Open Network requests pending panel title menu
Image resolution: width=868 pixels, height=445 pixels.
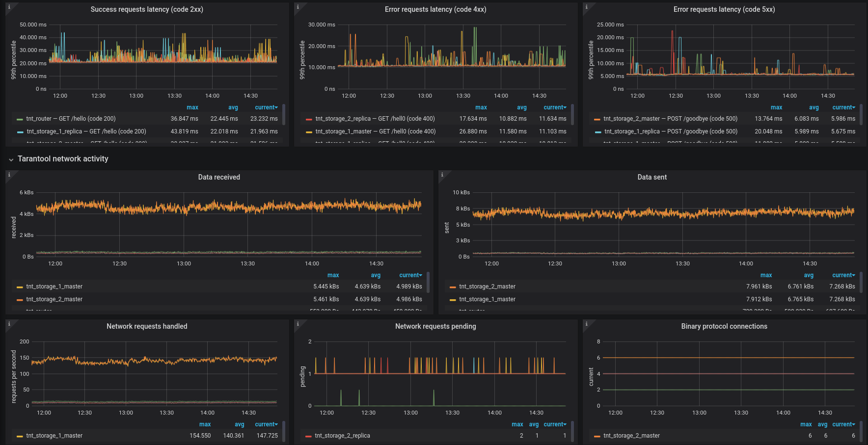pyautogui.click(x=435, y=326)
